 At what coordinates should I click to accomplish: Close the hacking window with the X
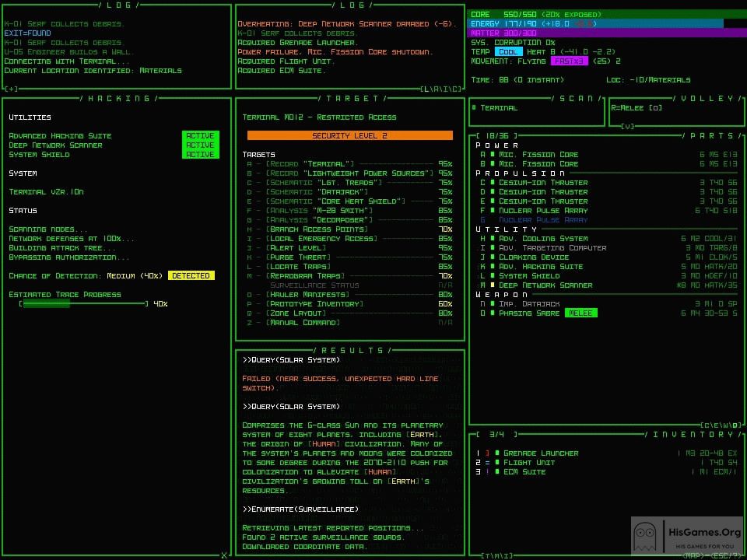click(x=224, y=555)
